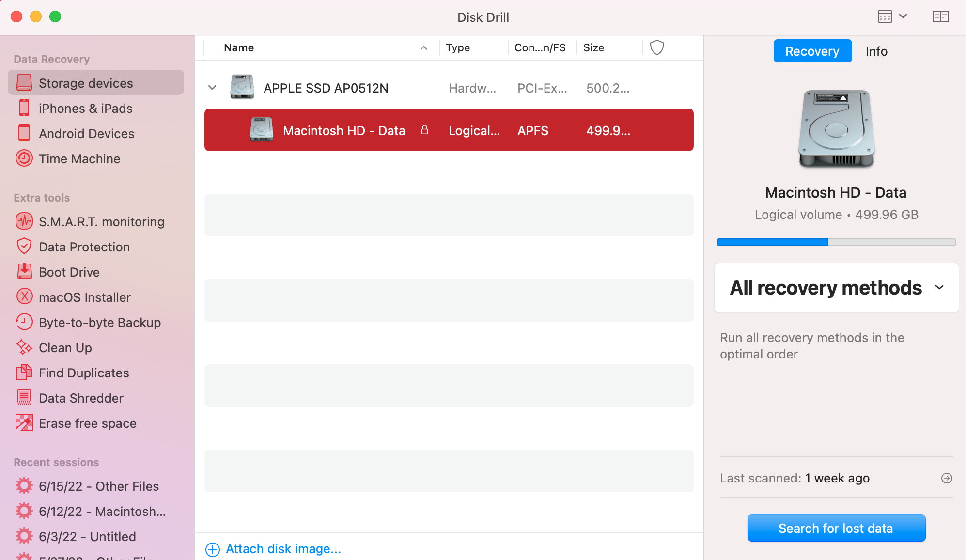966x560 pixels.
Task: Select the Data Protection tool
Action: tap(84, 247)
